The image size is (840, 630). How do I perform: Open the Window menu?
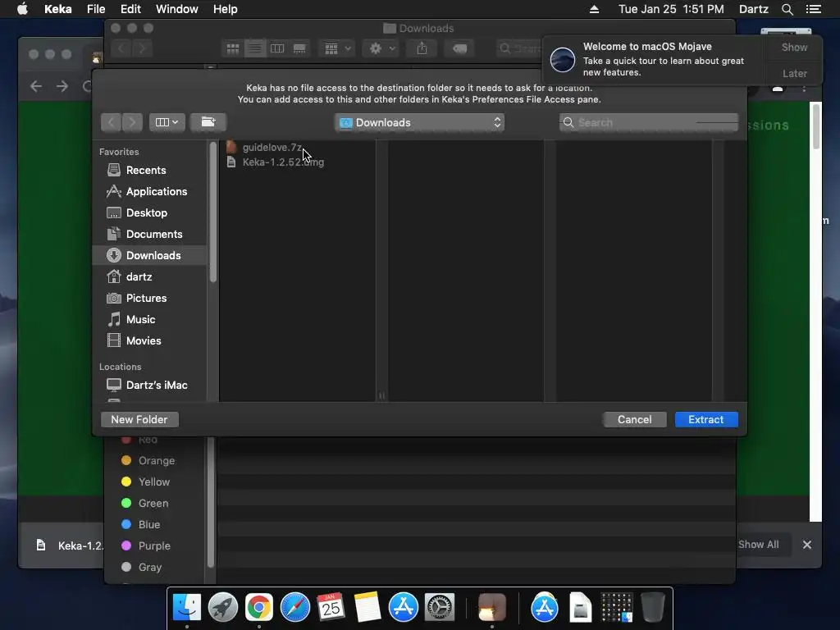[177, 9]
